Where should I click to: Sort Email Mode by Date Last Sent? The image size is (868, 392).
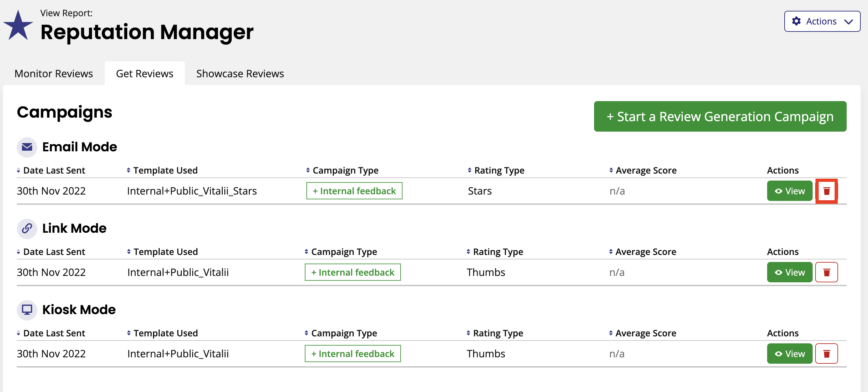click(x=51, y=170)
